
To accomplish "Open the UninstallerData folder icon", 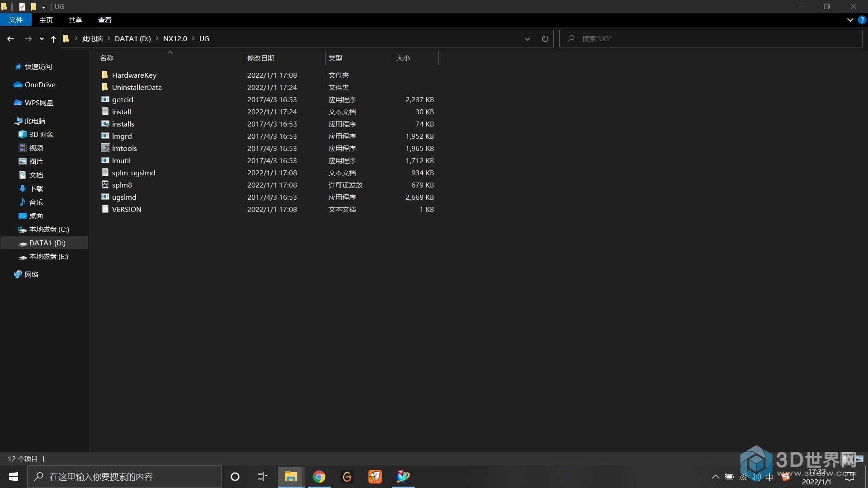I will (105, 87).
